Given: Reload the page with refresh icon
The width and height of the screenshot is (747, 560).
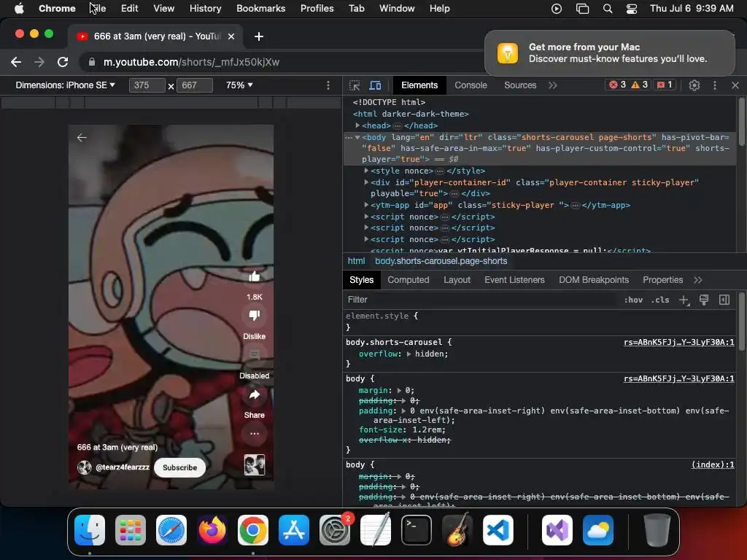Looking at the screenshot, I should click(63, 62).
